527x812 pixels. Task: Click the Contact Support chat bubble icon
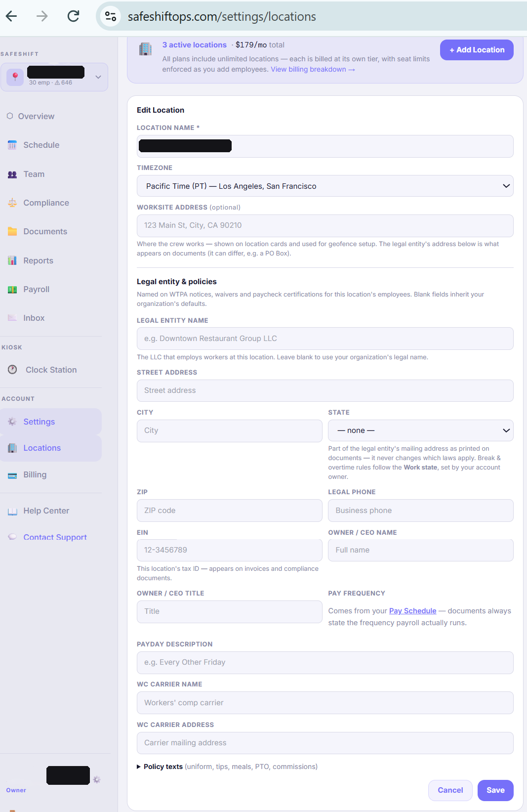click(12, 537)
